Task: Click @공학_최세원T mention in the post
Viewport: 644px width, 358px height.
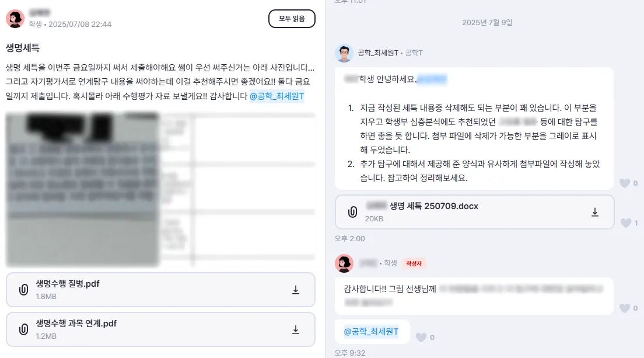Action: [277, 96]
